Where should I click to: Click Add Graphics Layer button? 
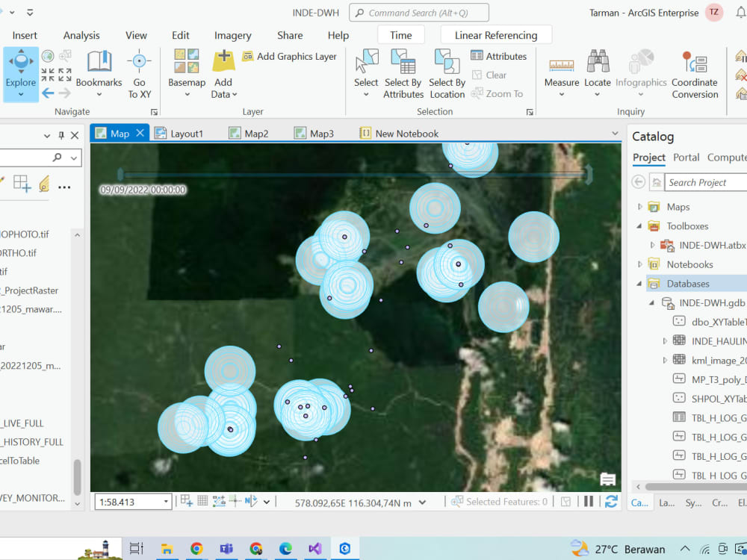tap(290, 56)
